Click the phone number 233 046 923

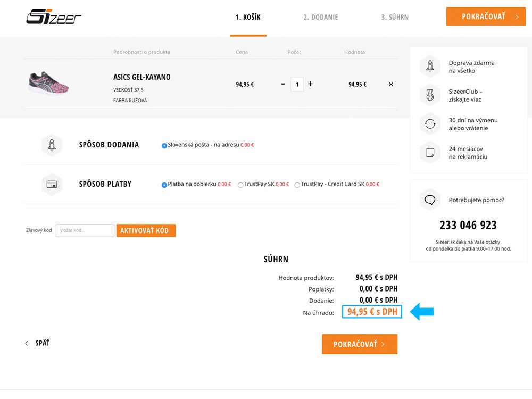(x=468, y=225)
